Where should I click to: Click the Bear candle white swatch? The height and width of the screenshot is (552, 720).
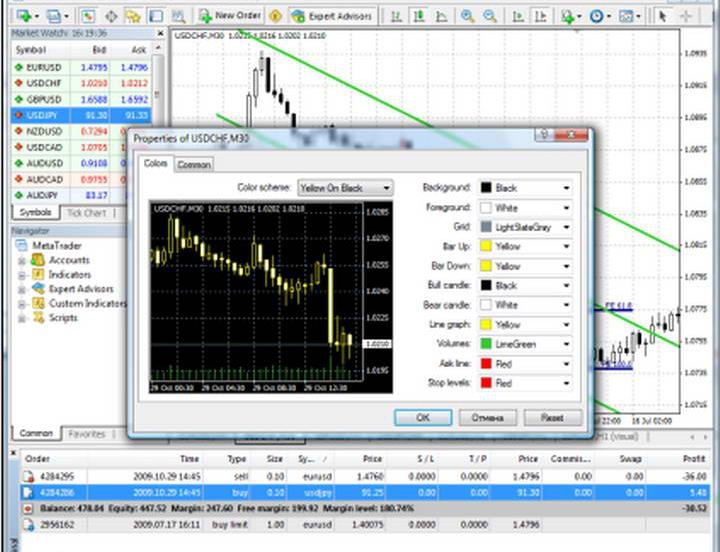(x=486, y=305)
